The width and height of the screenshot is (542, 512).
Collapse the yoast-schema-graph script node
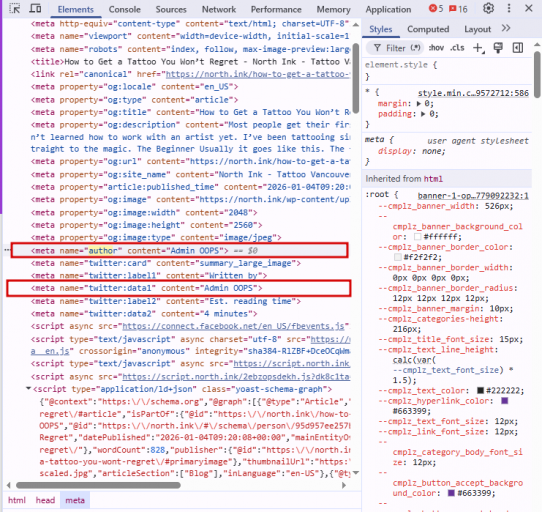coord(28,389)
